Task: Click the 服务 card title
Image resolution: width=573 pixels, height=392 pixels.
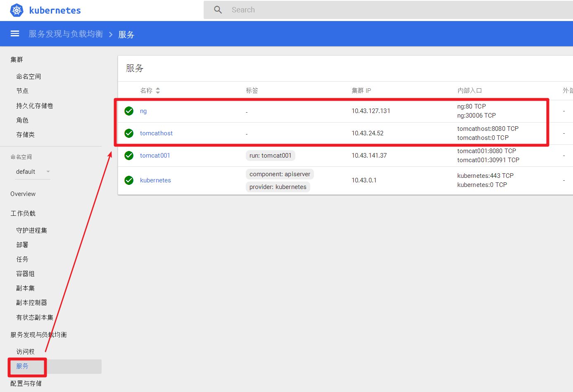Action: point(135,68)
